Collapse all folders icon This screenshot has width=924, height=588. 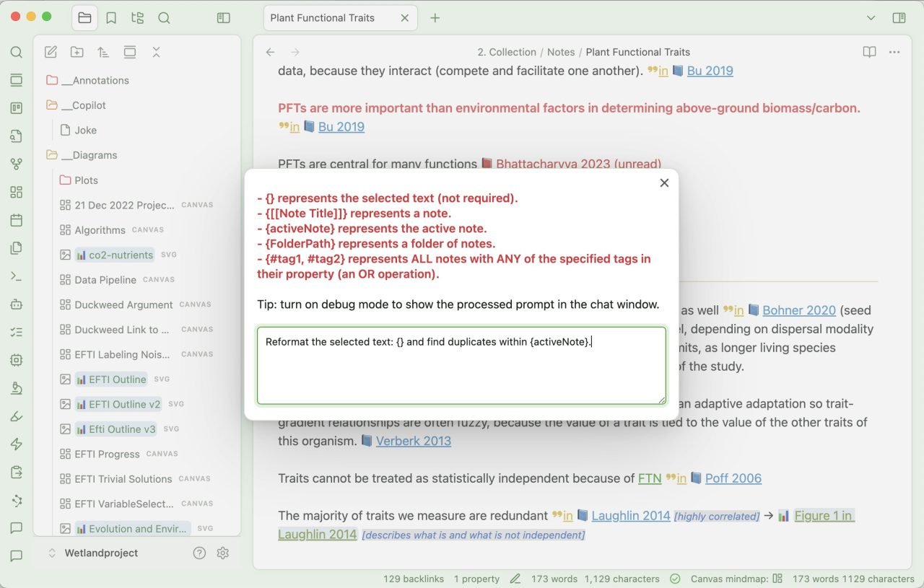[156, 52]
